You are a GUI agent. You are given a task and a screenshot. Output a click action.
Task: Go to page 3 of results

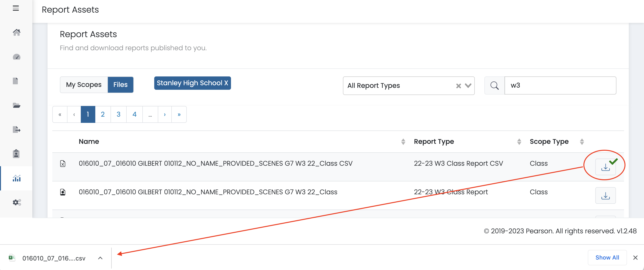[x=119, y=115]
